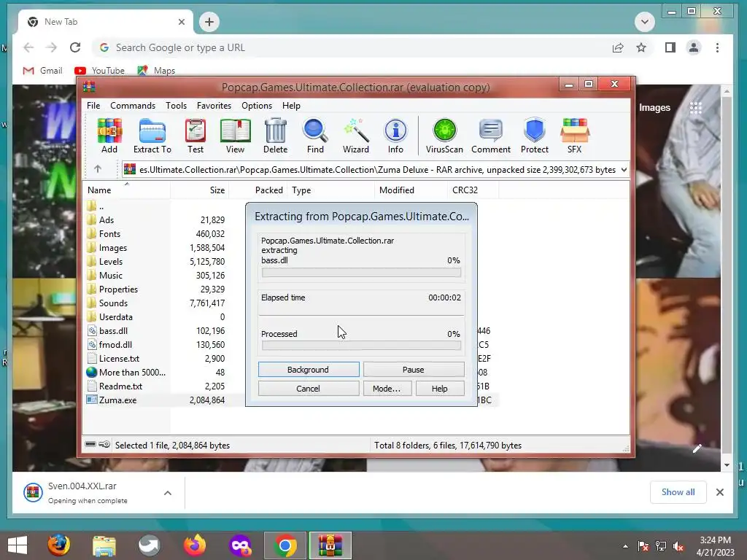
Task: Click the Comment toolbar icon
Action: pos(491,136)
